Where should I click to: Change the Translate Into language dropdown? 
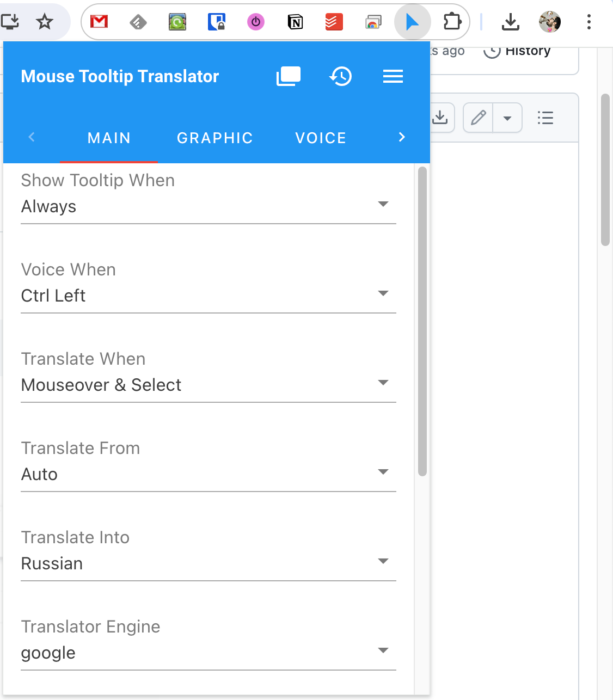point(208,563)
